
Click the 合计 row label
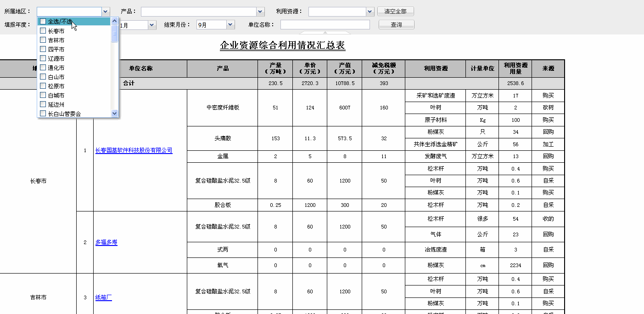[x=129, y=83]
